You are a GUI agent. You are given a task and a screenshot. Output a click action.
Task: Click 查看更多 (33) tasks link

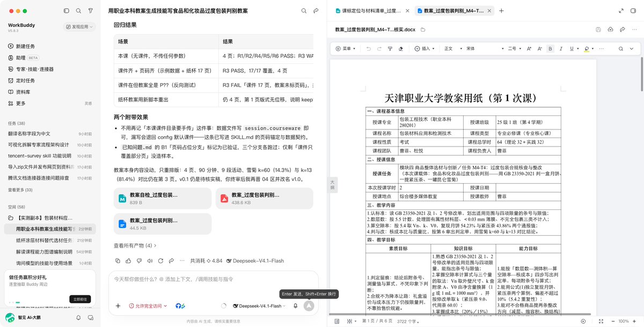point(20,190)
